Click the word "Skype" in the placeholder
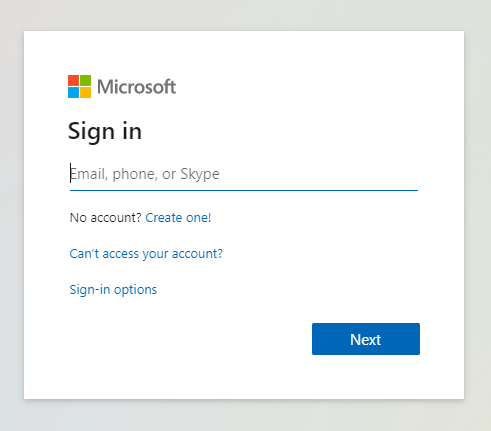 click(200, 174)
